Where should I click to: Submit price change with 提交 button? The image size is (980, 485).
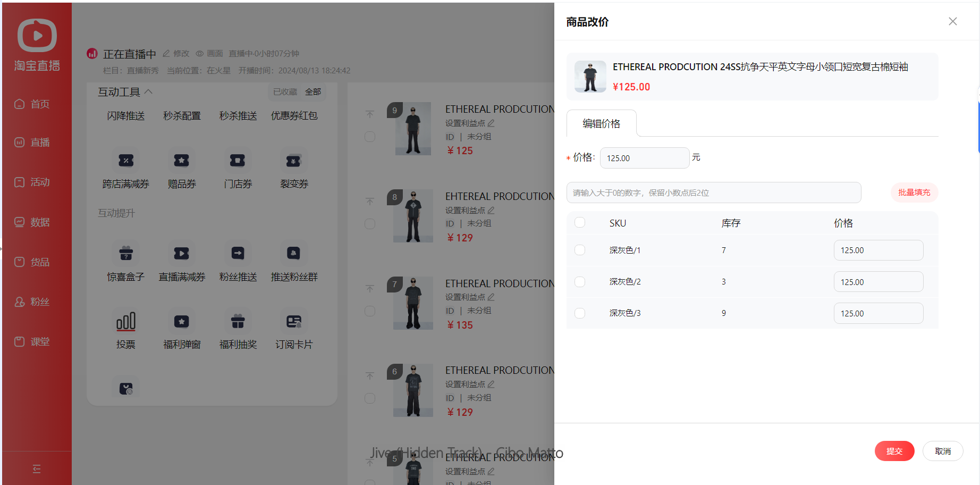[x=894, y=451]
